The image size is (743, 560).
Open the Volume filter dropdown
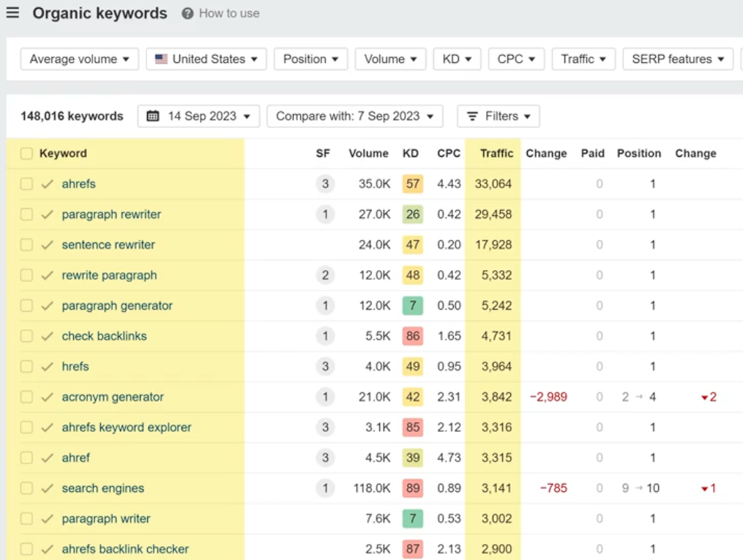(x=390, y=59)
